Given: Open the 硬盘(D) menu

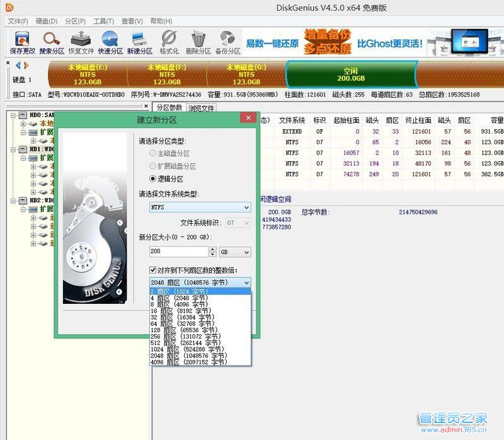Looking at the screenshot, I should (x=47, y=21).
